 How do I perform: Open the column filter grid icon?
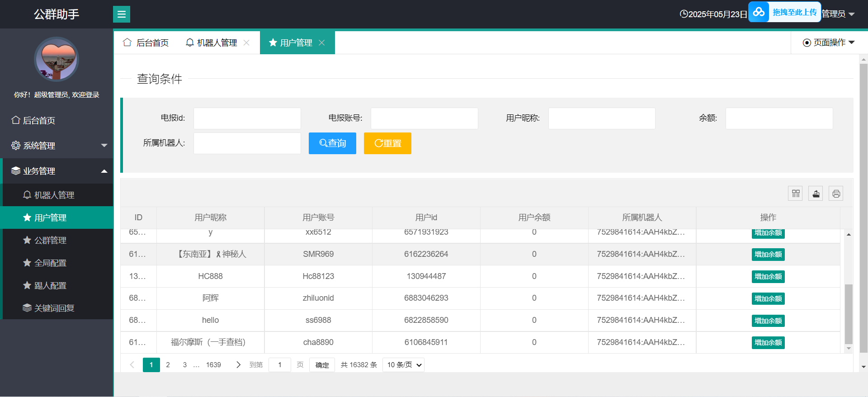[795, 194]
